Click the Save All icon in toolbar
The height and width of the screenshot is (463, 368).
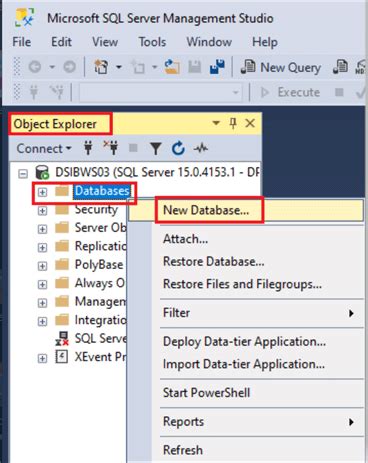click(217, 67)
